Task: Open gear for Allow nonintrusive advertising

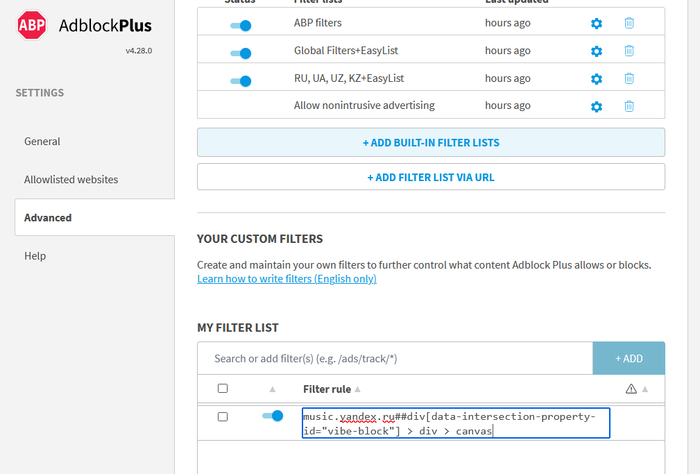Action: click(x=597, y=106)
